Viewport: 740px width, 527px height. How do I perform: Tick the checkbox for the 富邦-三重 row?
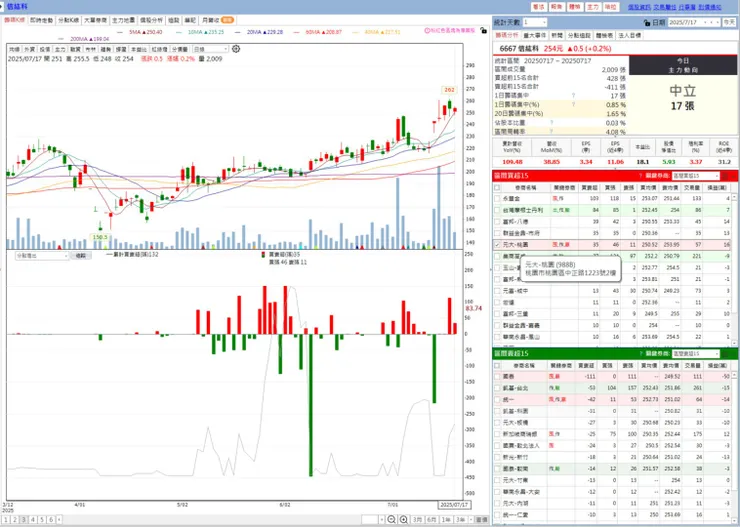pyautogui.click(x=497, y=314)
